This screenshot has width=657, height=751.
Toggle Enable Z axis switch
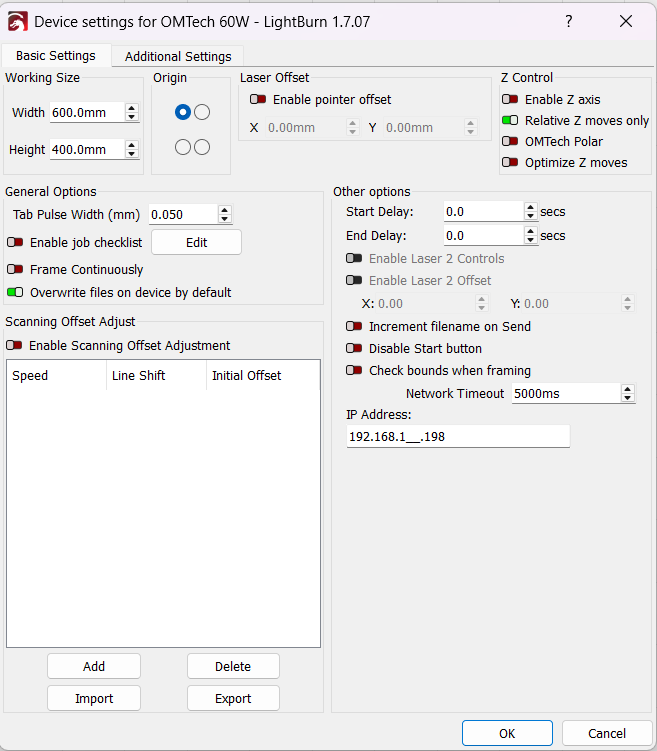coord(510,99)
